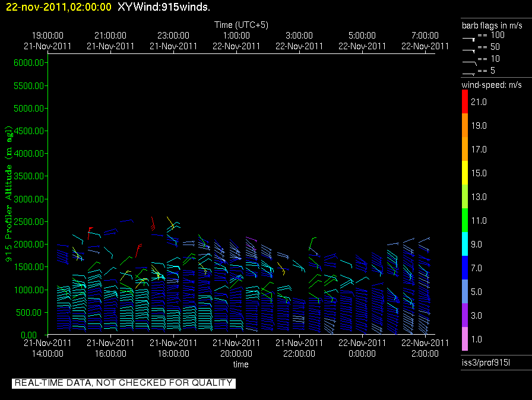Click the 500.00 altitude axis label
The width and height of the screenshot is (532, 400).
click(30, 313)
